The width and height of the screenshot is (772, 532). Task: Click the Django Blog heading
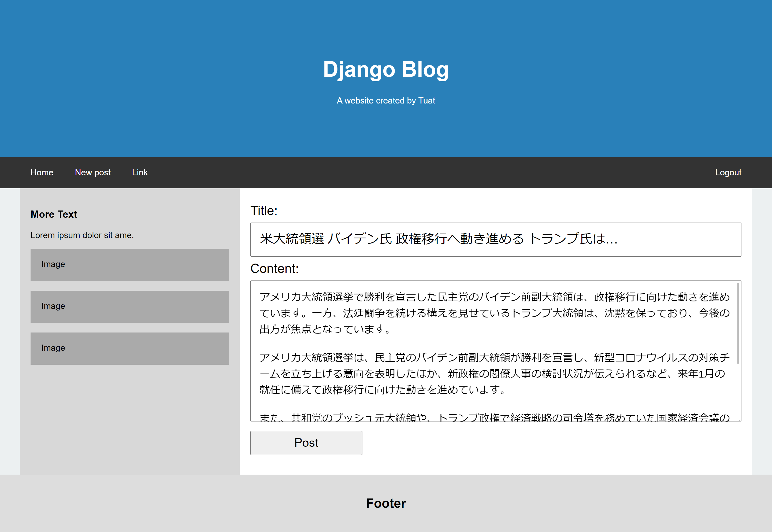(x=386, y=69)
